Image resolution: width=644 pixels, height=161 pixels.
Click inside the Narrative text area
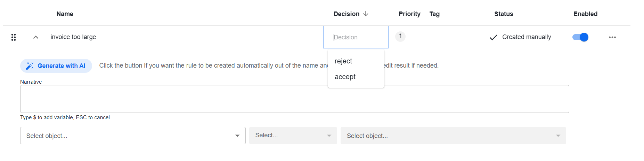[x=294, y=99]
